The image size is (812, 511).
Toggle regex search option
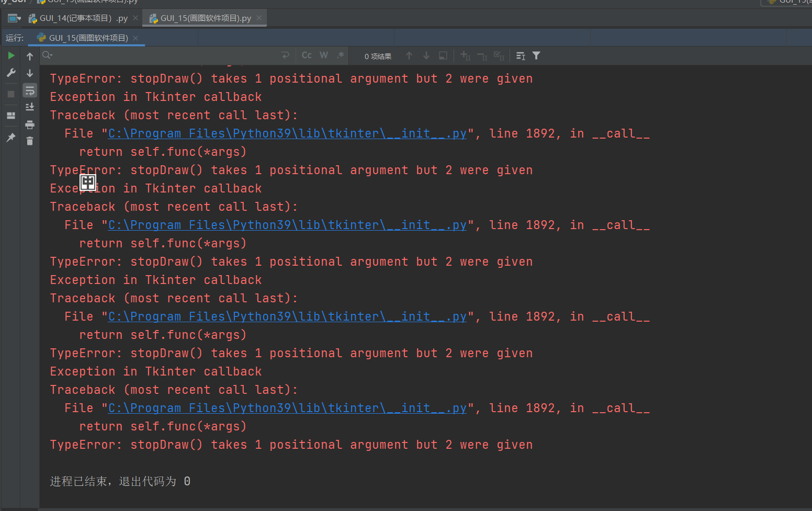pos(341,55)
